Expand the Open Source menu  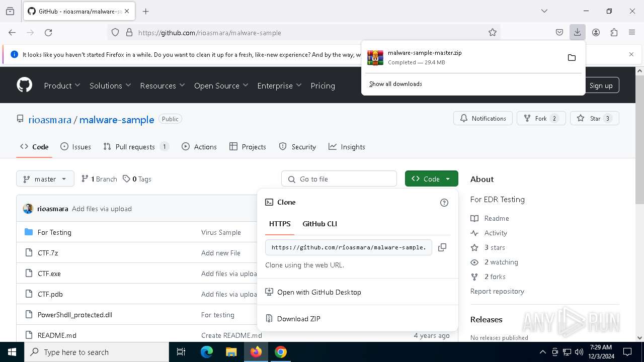pyautogui.click(x=221, y=85)
